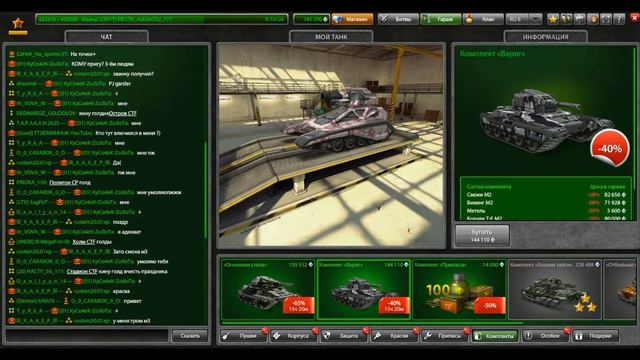This screenshot has height=360, width=640.
Task: Select the grey locked kit with three stars
Action: point(555,289)
